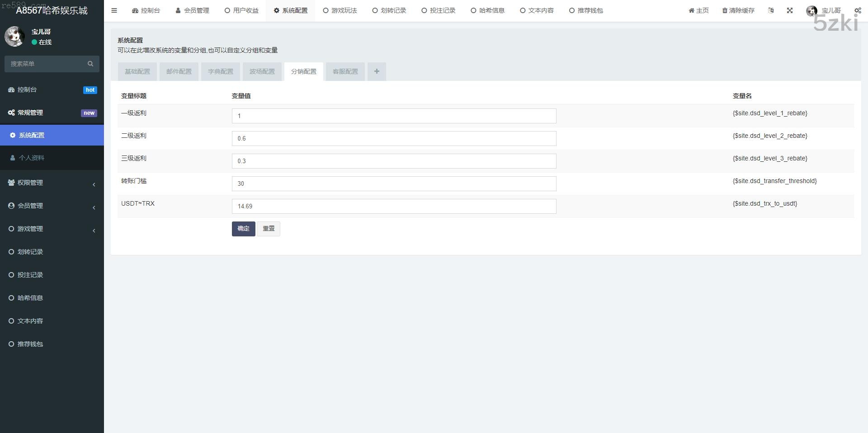Screen dimensions: 868x433
Task: Click the plus icon to add config group
Action: pyautogui.click(x=377, y=71)
